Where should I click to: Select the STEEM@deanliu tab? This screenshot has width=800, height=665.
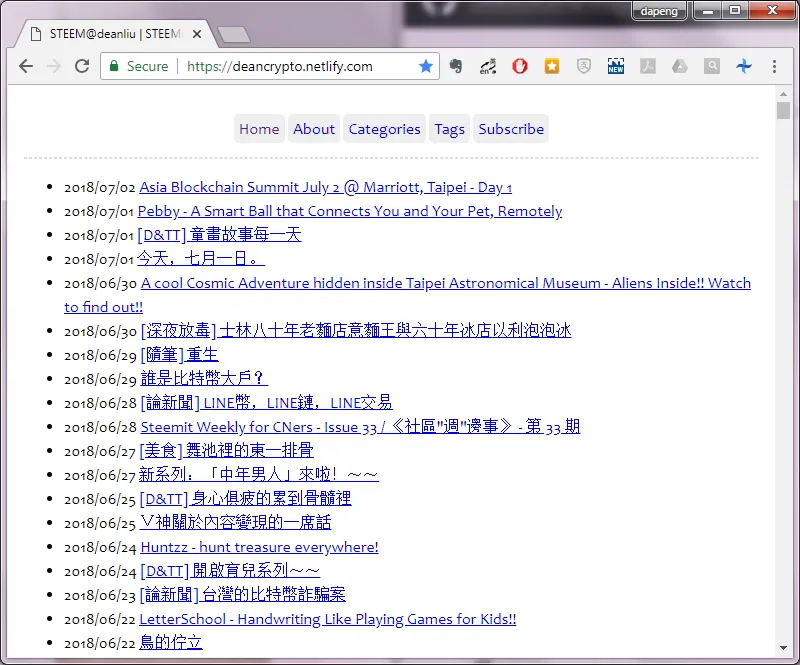pos(114,34)
